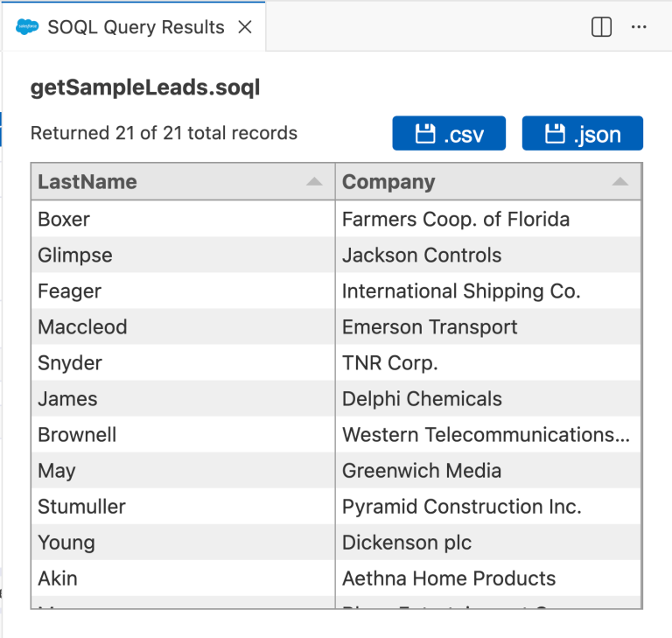This screenshot has width=672, height=638.
Task: Open the More Actions ellipsis menu
Action: [639, 27]
